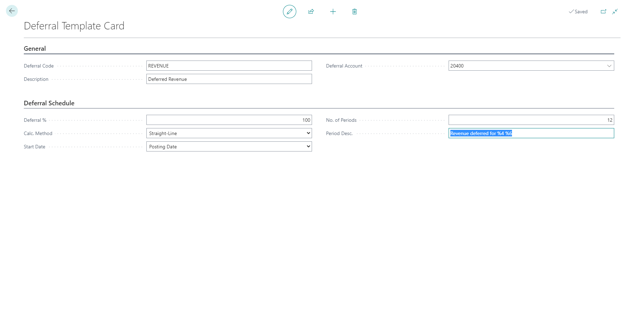
Task: Toggle edit mode with the pencil icon
Action: (x=290, y=12)
